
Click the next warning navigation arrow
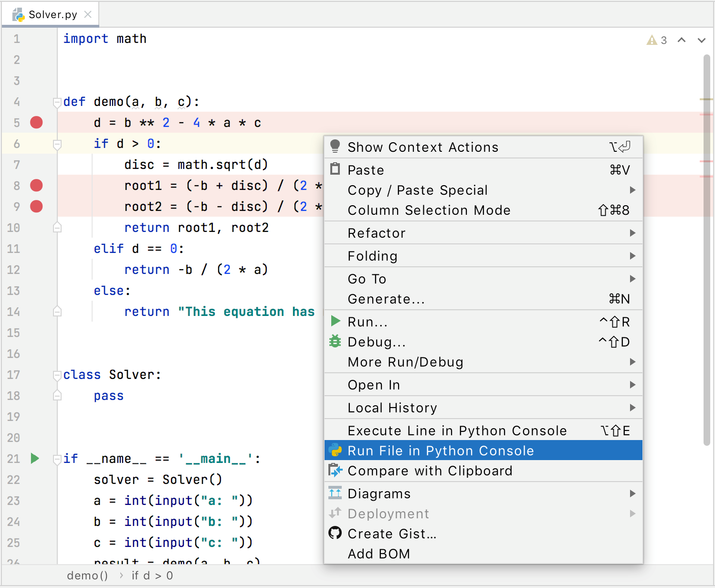(702, 40)
